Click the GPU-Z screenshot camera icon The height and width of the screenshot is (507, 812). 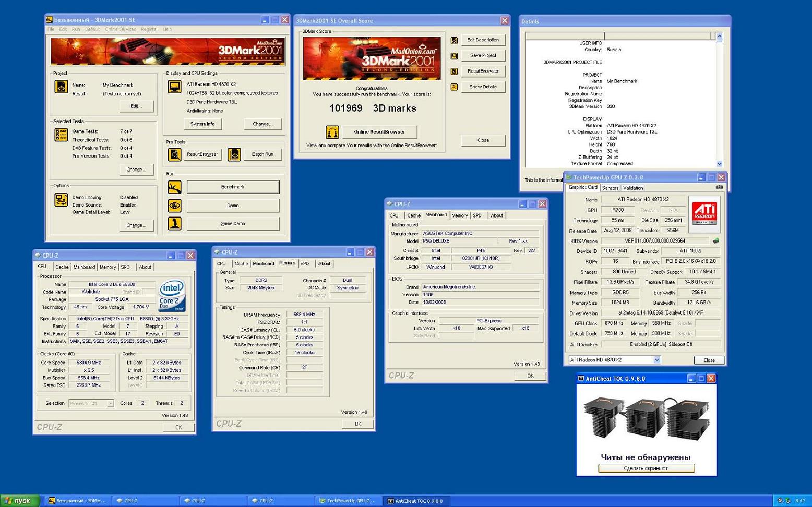719,187
